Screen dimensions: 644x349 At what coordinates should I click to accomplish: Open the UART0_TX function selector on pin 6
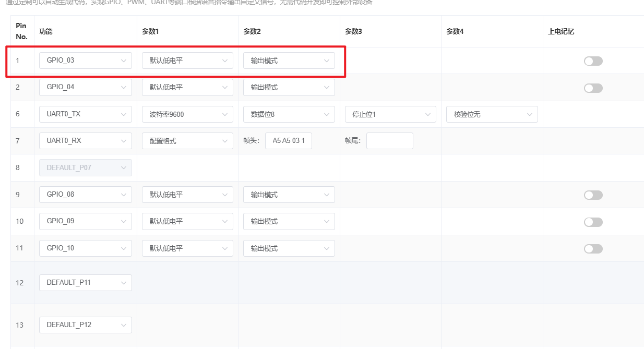85,114
